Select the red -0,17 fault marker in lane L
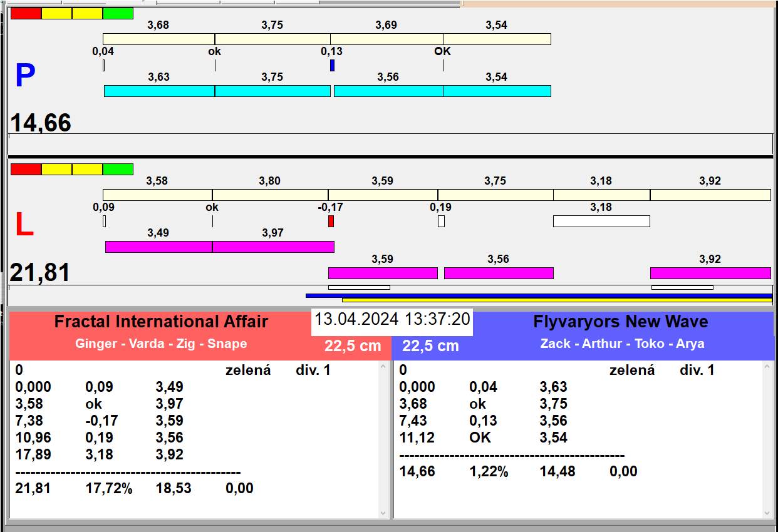Screen dimensions: 778x532 (x=331, y=222)
